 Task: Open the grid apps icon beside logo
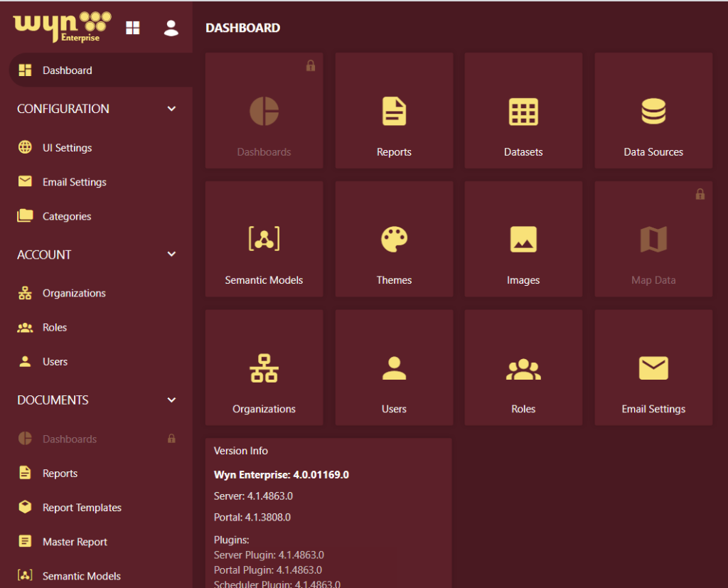tap(133, 28)
